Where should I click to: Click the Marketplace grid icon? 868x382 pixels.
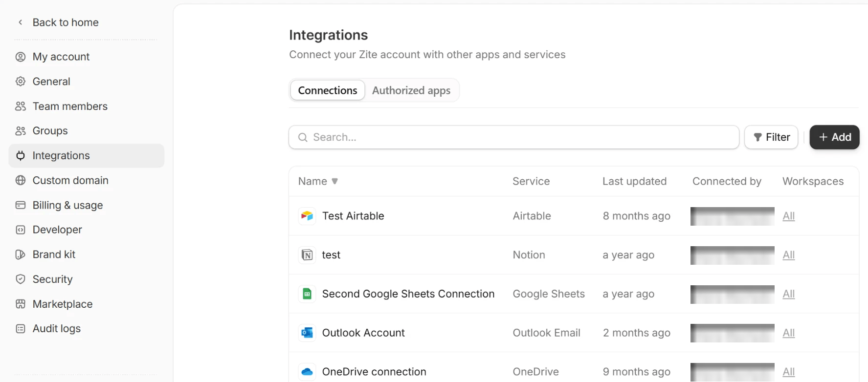(x=21, y=304)
